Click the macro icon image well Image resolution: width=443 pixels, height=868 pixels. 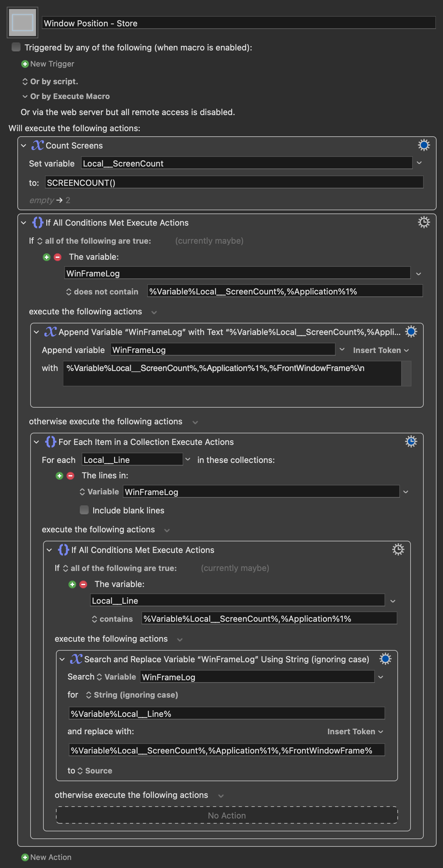click(x=22, y=23)
